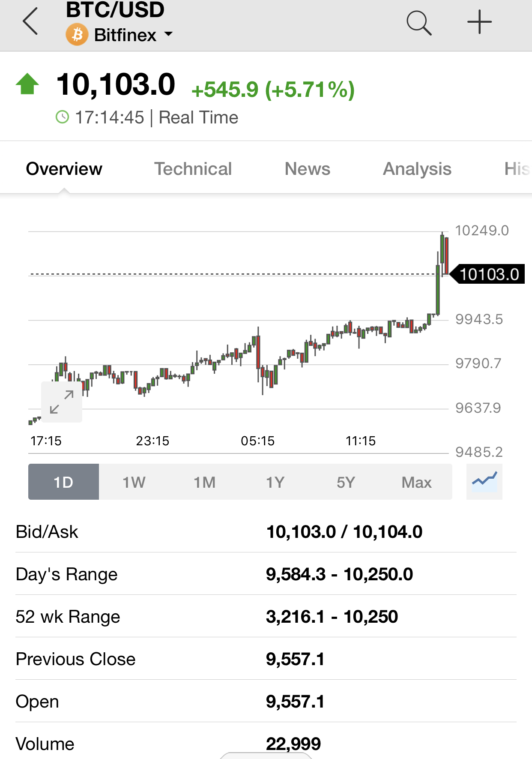Switch to the Technical tab
The width and height of the screenshot is (532, 759).
click(193, 169)
